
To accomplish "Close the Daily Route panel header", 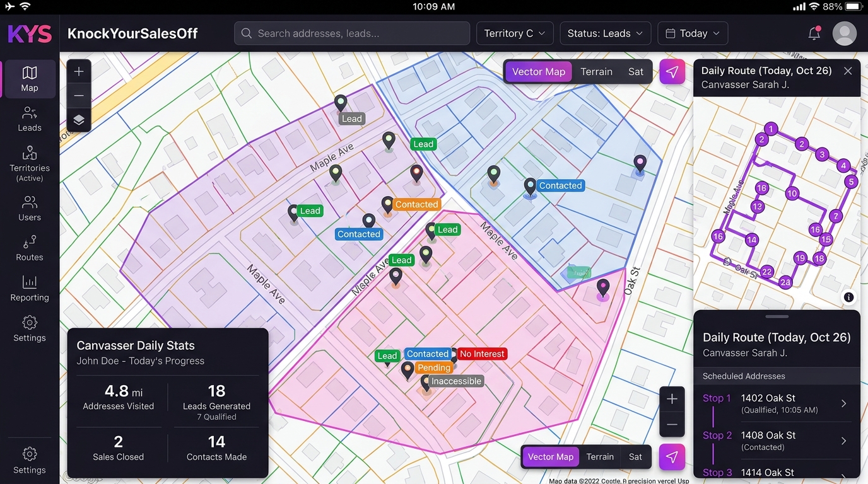I will [848, 71].
